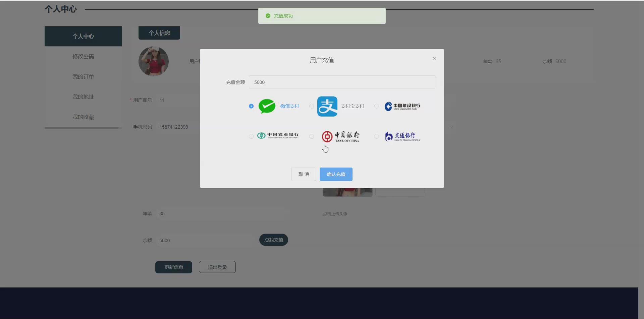
Task: Select the 交通银行 radio button
Action: (x=377, y=136)
